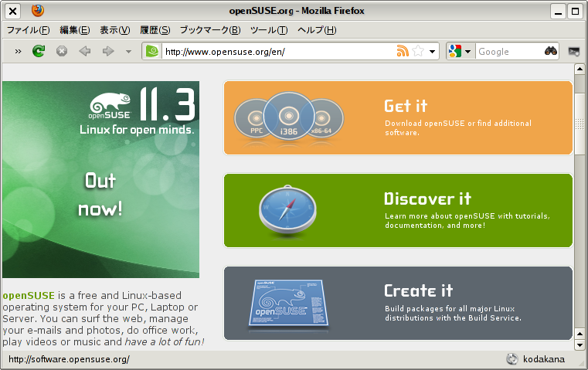Click the blue compass icon
Viewport: 588px width, 370px height.
pyautogui.click(x=287, y=209)
